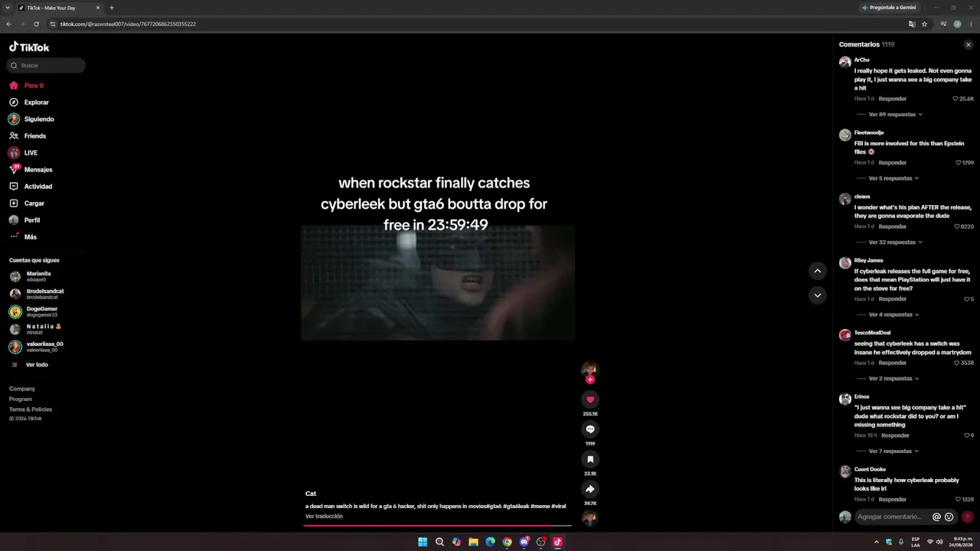
Task: Expand Ver 5 respuestas
Action: 893,178
